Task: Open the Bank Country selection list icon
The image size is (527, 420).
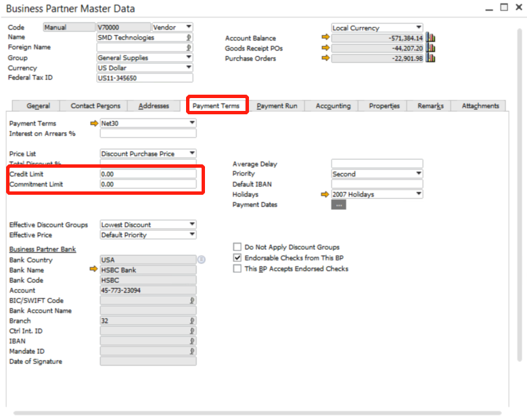Action: [201, 260]
